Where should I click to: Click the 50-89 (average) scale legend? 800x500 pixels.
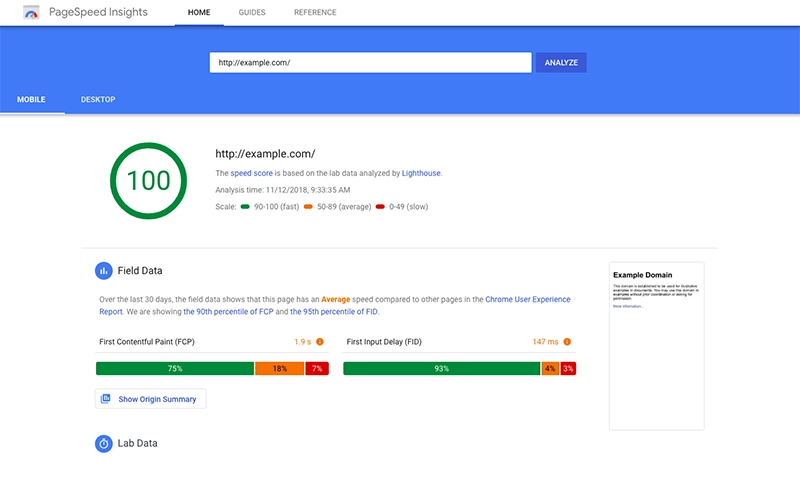click(x=338, y=207)
